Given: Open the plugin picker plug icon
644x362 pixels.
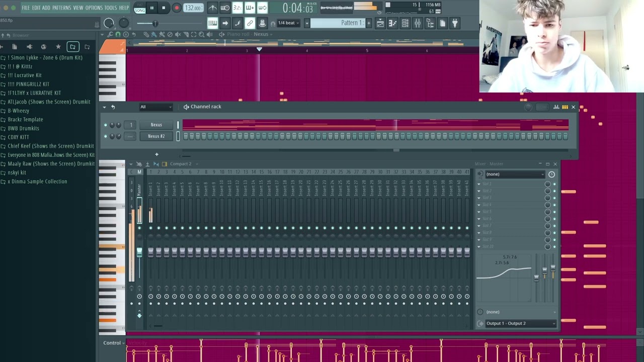Looking at the screenshot, I should (x=454, y=23).
